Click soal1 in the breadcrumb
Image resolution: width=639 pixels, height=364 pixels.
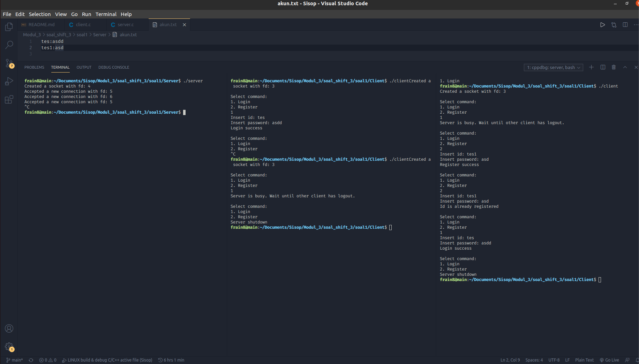click(82, 35)
